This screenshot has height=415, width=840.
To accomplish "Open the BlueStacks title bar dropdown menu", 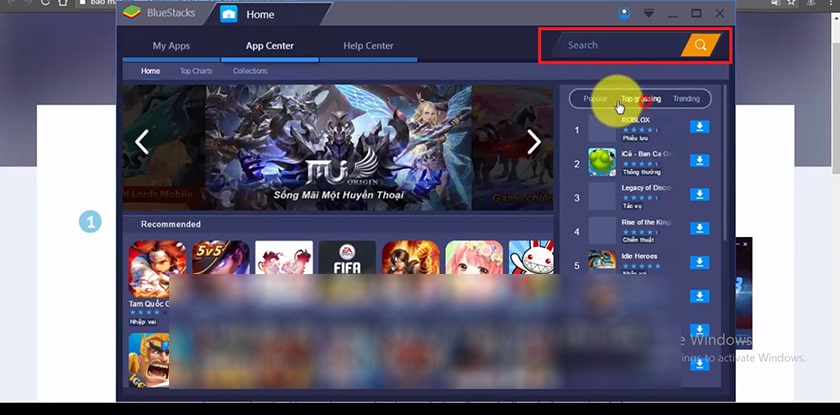I will click(649, 14).
